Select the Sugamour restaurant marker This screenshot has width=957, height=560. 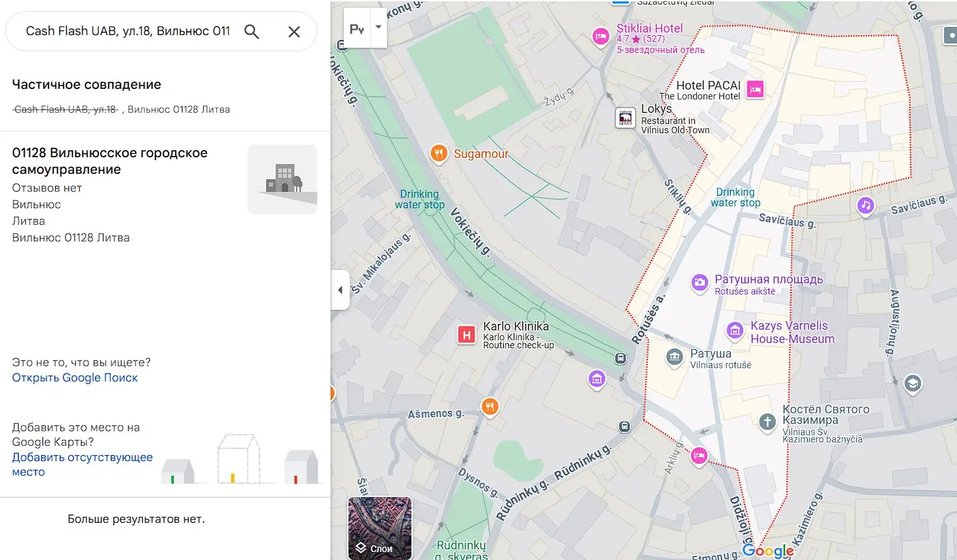point(438,153)
